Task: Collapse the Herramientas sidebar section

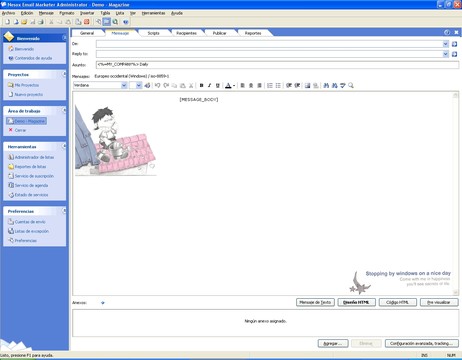Action: pyautogui.click(x=64, y=146)
